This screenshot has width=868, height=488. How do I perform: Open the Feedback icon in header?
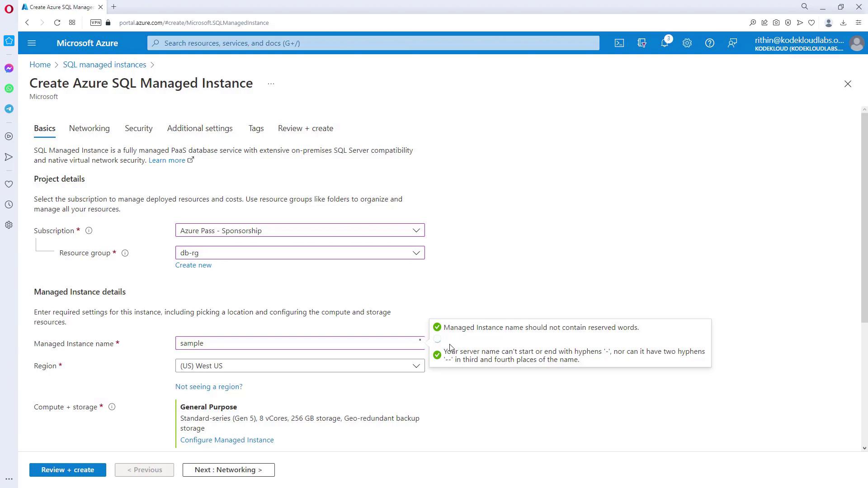click(732, 43)
